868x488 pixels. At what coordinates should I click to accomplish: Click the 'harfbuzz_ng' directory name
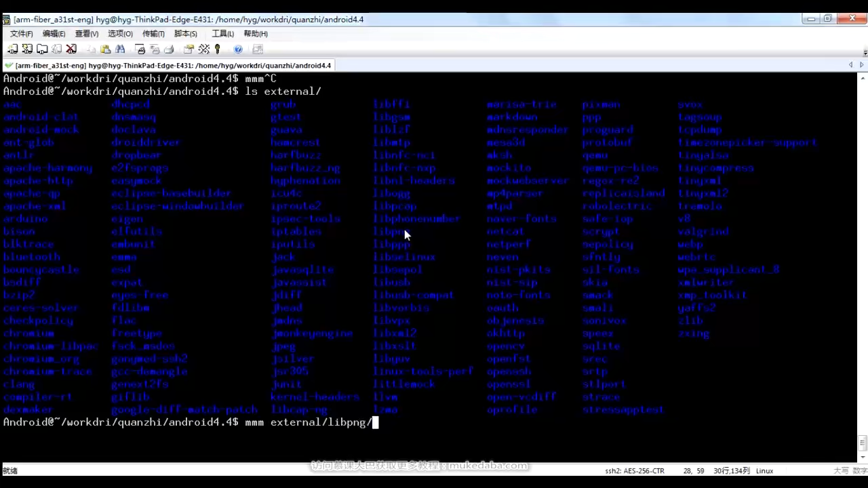point(305,167)
